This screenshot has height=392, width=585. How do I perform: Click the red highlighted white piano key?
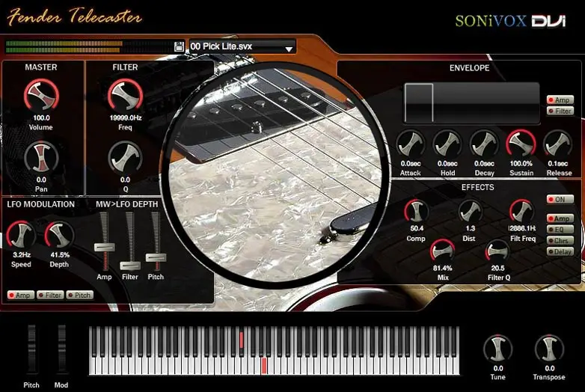(264, 366)
